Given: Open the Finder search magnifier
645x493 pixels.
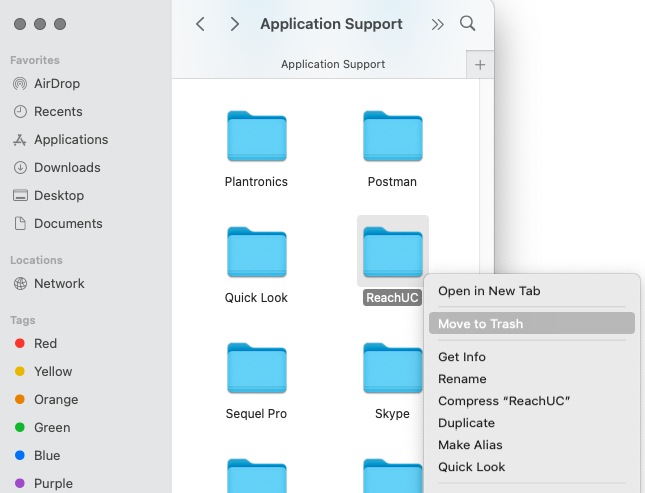Looking at the screenshot, I should [x=467, y=23].
